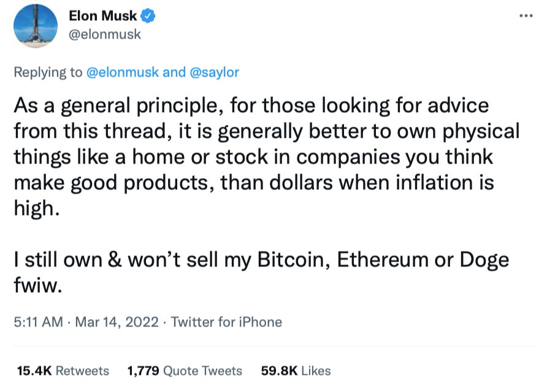Image resolution: width=547 pixels, height=392 pixels.
Task: Open the Twitter for iPhone source link
Action: tap(226, 322)
